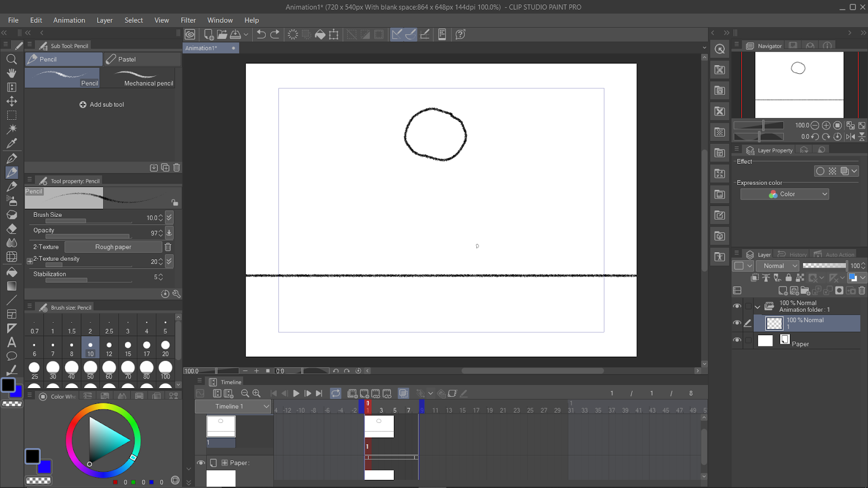The height and width of the screenshot is (488, 868).
Task: Select the Move layer tool
Action: coord(11,101)
